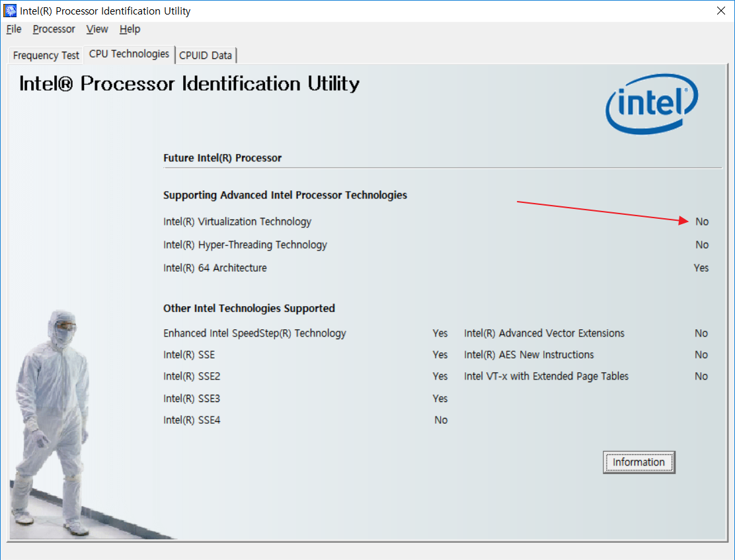Open the Processor menu

[54, 29]
